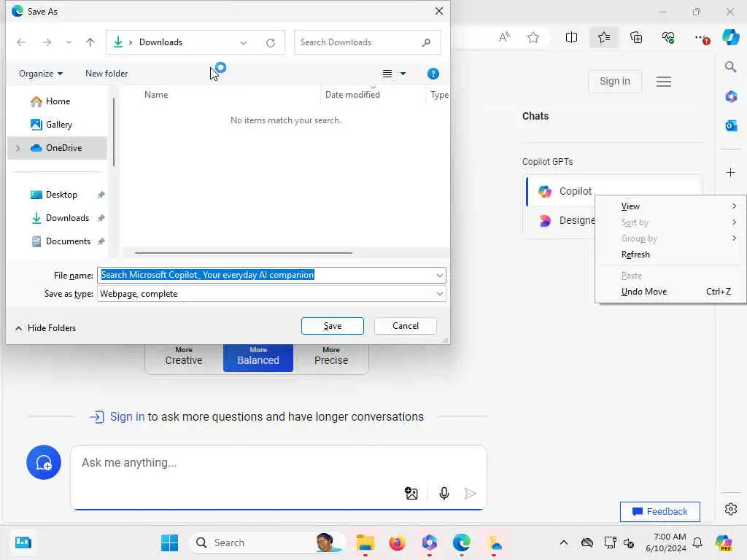Click Edge Read aloud icon

pyautogui.click(x=504, y=37)
